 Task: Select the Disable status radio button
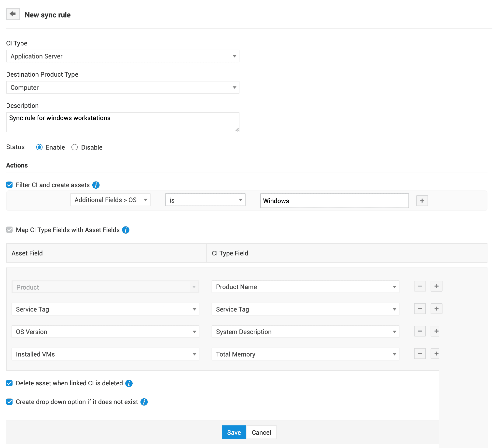tap(75, 147)
